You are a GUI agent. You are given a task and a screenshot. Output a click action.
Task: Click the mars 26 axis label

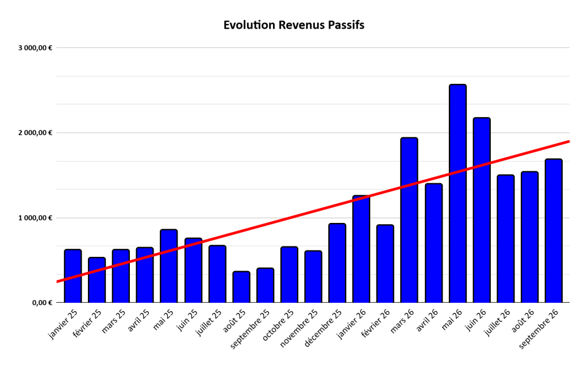(x=402, y=322)
